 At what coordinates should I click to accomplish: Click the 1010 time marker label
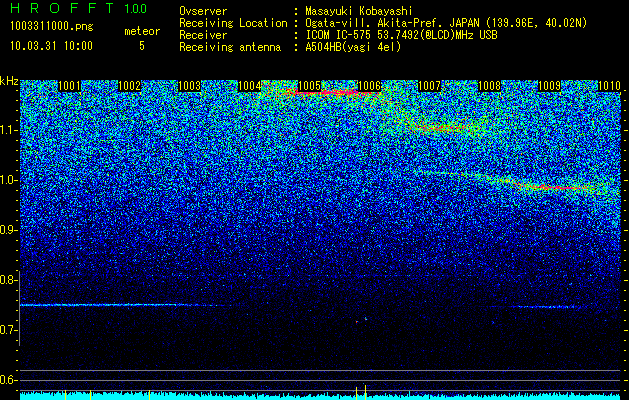coord(609,86)
